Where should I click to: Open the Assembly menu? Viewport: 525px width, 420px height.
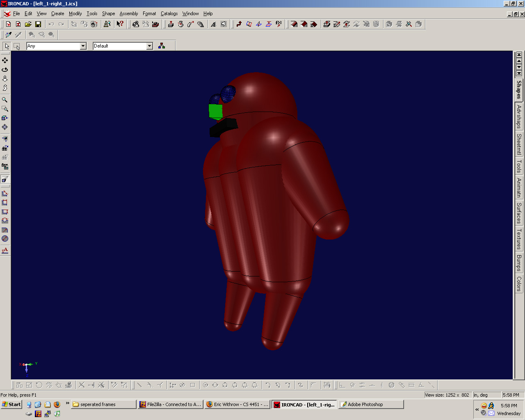(129, 14)
